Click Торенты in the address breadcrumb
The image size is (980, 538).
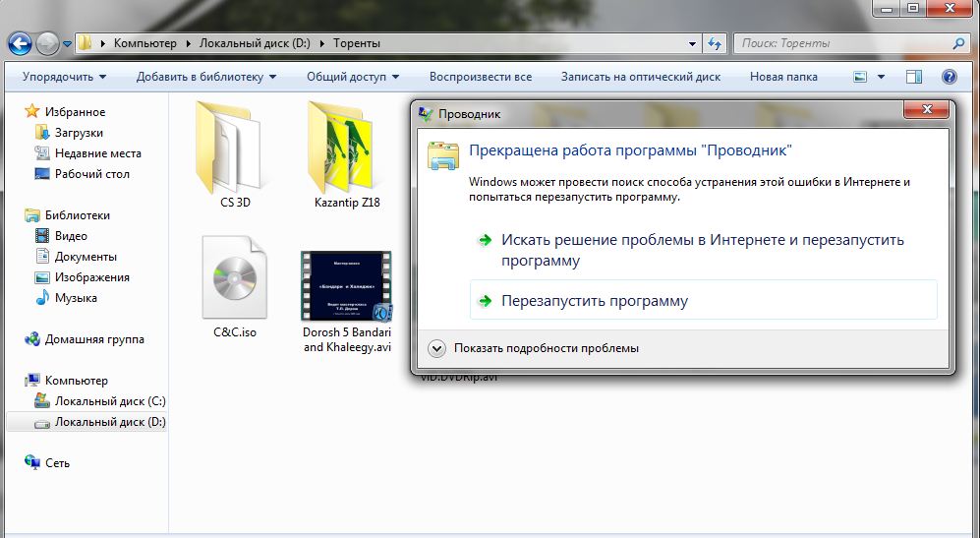(356, 43)
